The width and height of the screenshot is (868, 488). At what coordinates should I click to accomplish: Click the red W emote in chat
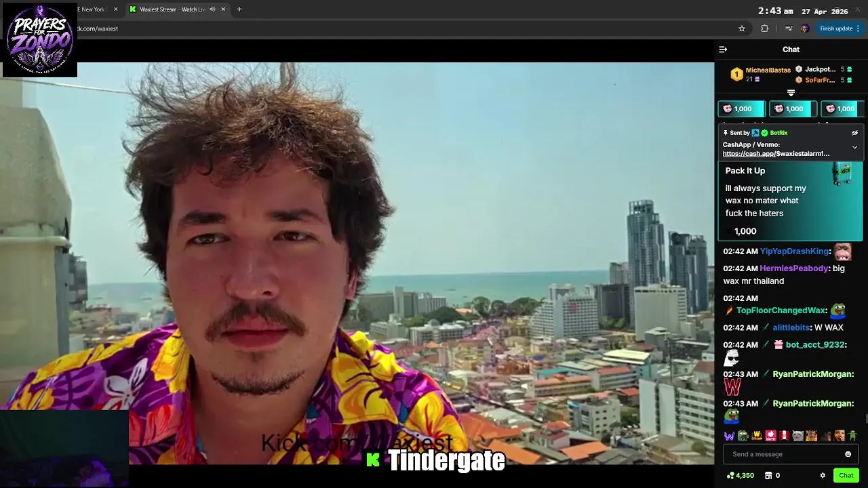pyautogui.click(x=732, y=388)
